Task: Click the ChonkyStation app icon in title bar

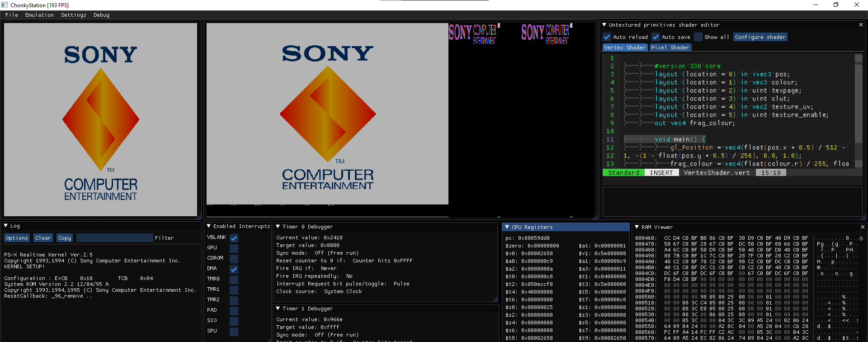Action: pyautogui.click(x=5, y=5)
